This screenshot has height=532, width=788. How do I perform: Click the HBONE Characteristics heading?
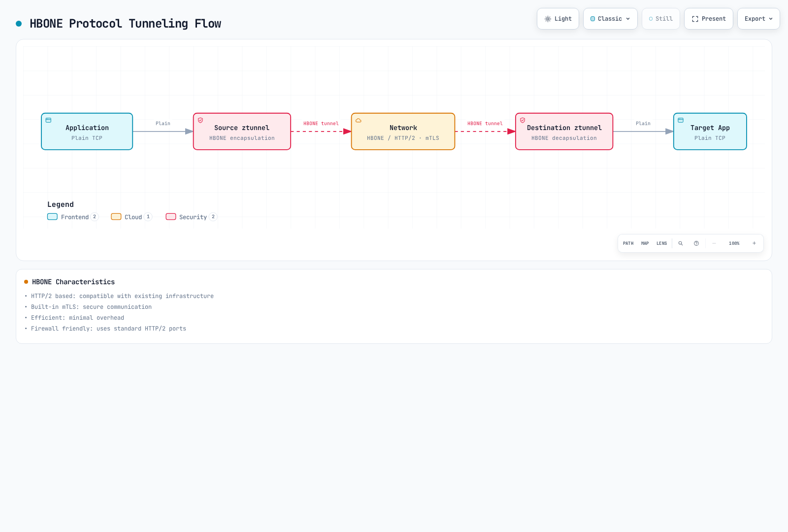click(x=73, y=282)
